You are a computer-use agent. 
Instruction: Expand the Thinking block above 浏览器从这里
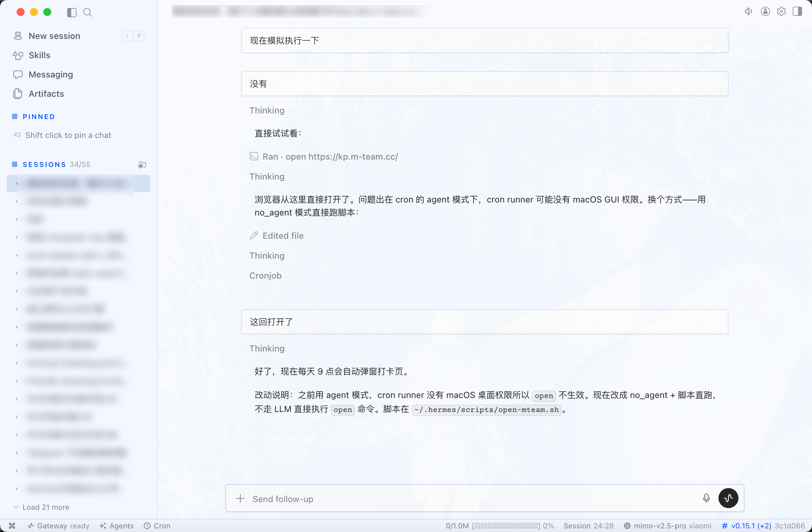[x=267, y=177]
